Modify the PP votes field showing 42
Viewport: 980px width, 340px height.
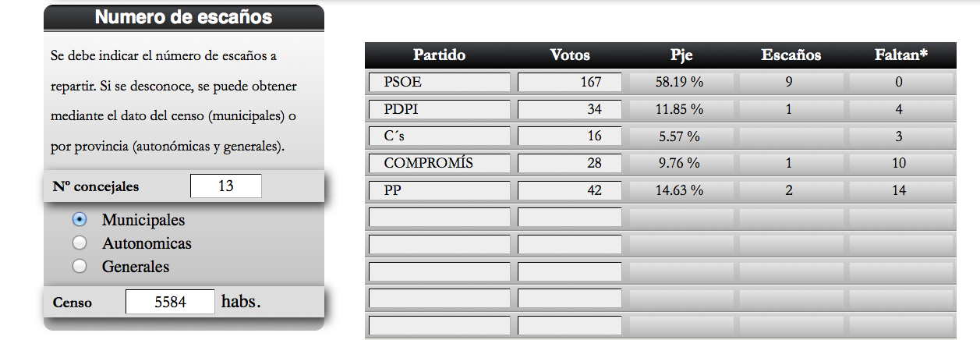coord(569,190)
